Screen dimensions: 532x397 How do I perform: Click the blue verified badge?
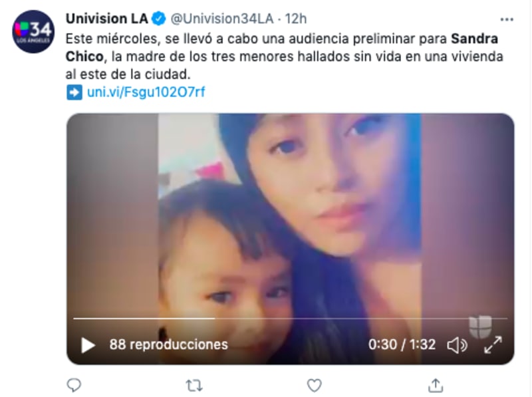[x=159, y=19]
